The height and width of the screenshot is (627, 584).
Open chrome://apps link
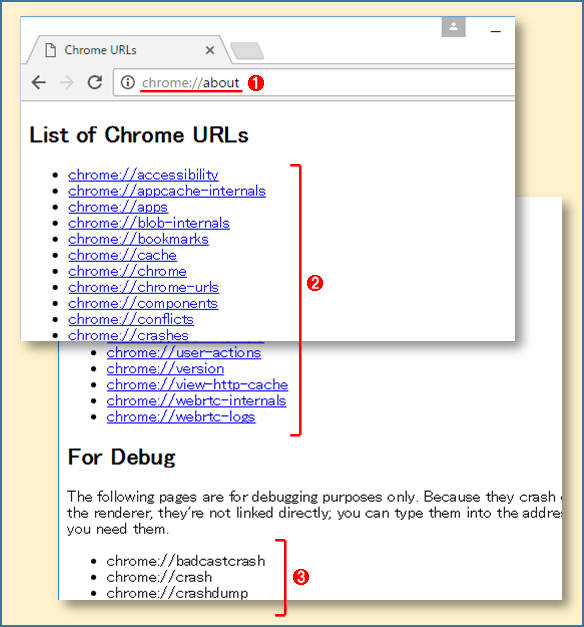pos(118,207)
